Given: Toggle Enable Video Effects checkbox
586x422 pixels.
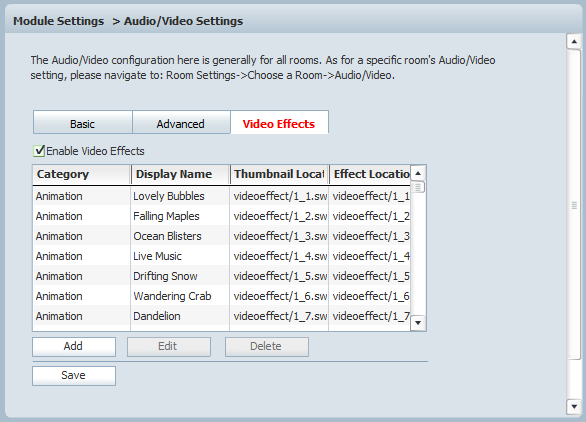Looking at the screenshot, I should point(39,151).
